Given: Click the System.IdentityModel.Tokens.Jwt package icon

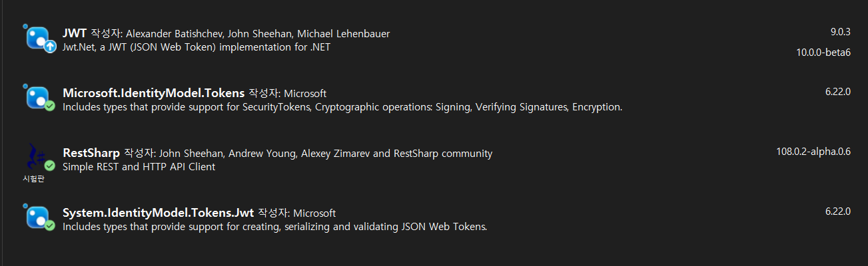Looking at the screenshot, I should click(x=37, y=217).
